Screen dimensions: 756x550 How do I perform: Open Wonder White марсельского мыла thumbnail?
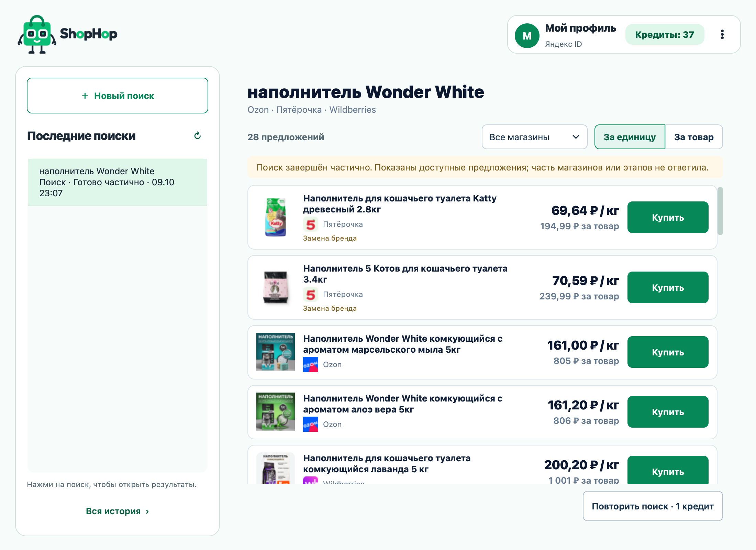point(276,352)
